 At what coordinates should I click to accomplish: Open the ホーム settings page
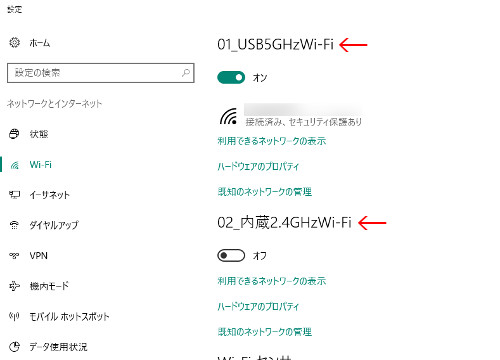pos(40,43)
